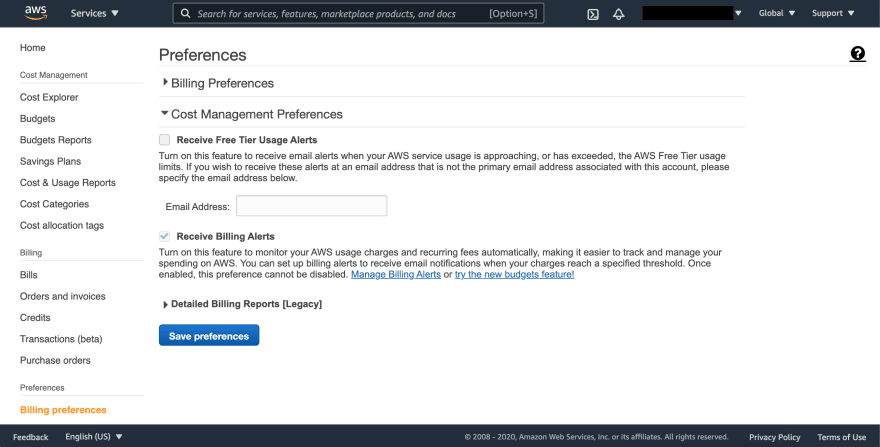Change language via English (US) dropdown
880x447 pixels.
94,436
